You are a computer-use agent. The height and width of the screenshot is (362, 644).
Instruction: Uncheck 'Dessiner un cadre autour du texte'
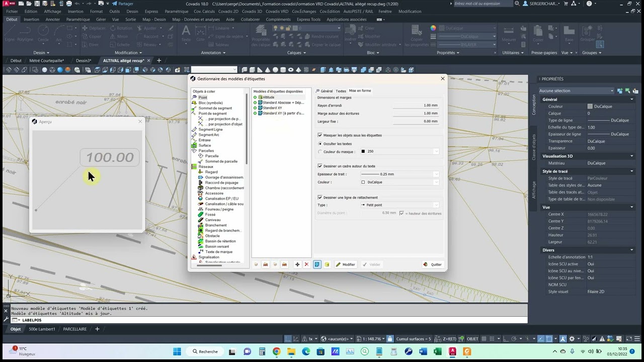pyautogui.click(x=320, y=166)
